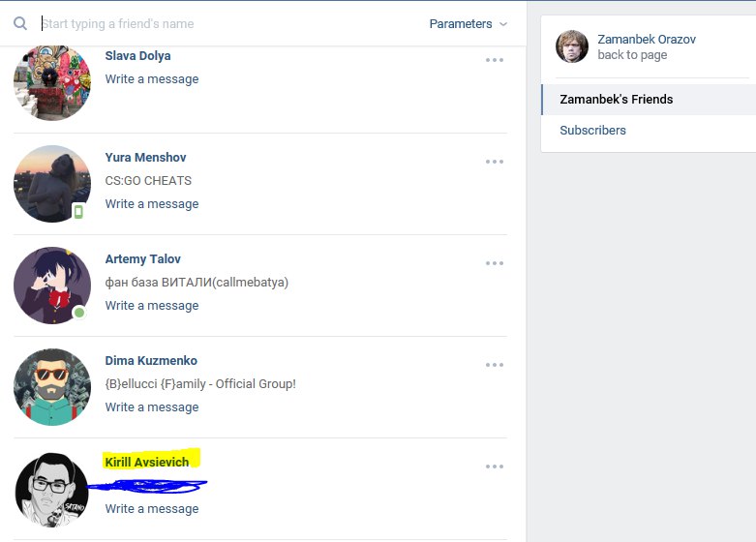The image size is (756, 542).
Task: Open Slava Dolya's profile name link
Action: pos(137,56)
